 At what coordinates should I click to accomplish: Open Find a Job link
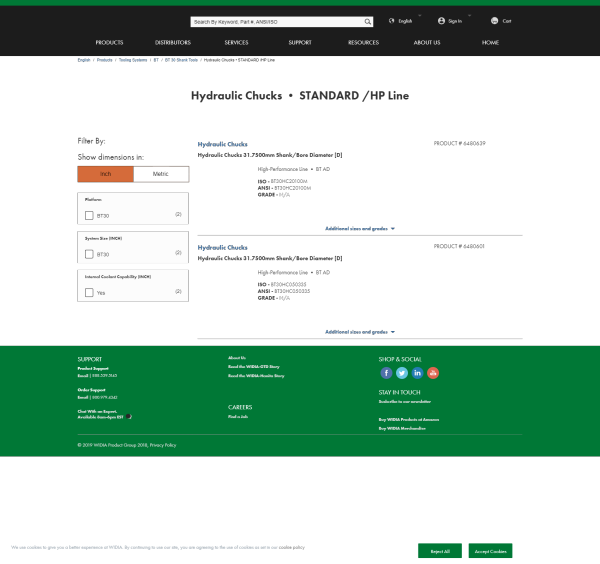238,417
